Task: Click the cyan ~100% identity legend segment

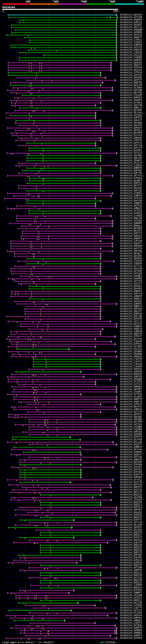Action: (130, 4)
